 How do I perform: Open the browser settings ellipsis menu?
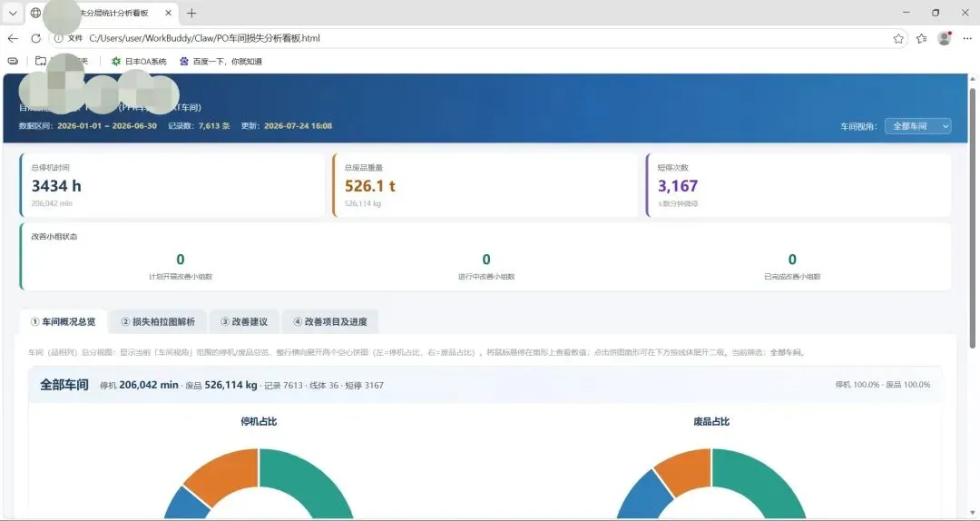[966, 39]
